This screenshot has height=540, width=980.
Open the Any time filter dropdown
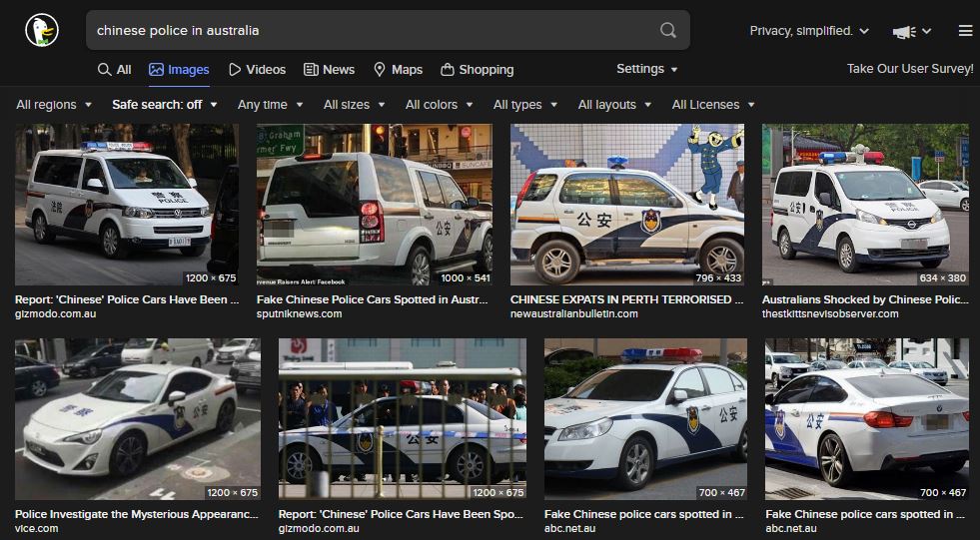tap(270, 104)
